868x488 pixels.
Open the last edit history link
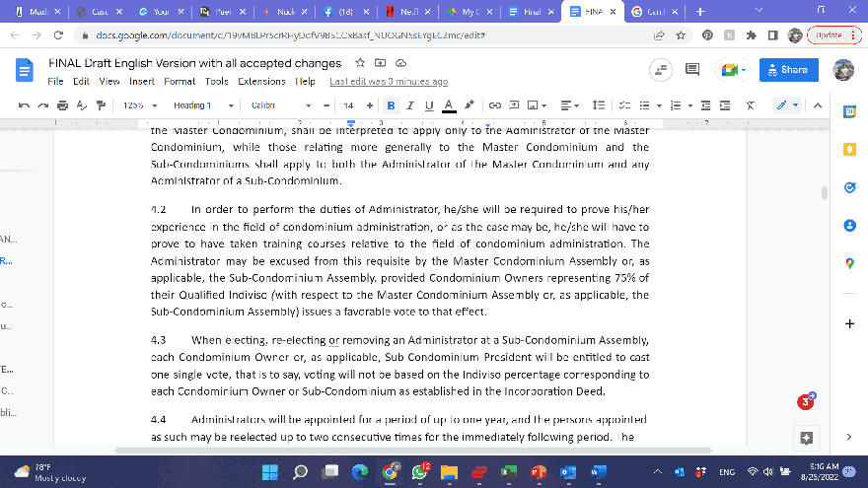[388, 82]
